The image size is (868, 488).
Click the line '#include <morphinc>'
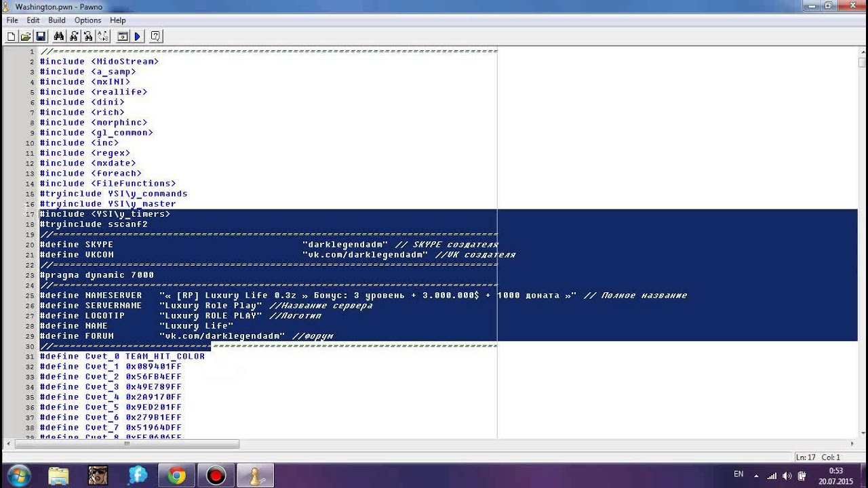click(94, 123)
